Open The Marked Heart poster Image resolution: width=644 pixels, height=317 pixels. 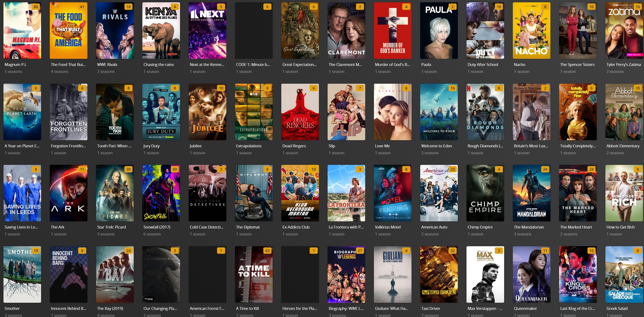[578, 193]
